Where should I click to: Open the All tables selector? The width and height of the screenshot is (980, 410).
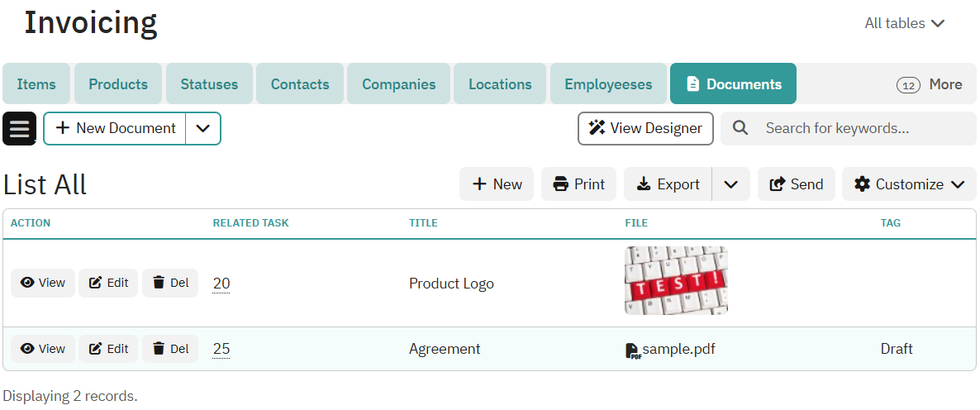(x=904, y=24)
